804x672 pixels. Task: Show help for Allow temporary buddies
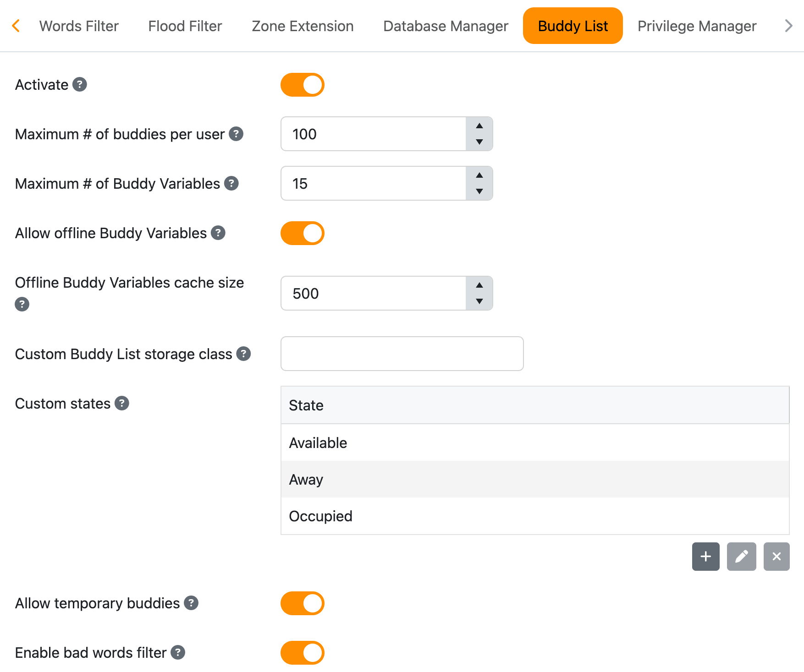click(x=191, y=603)
